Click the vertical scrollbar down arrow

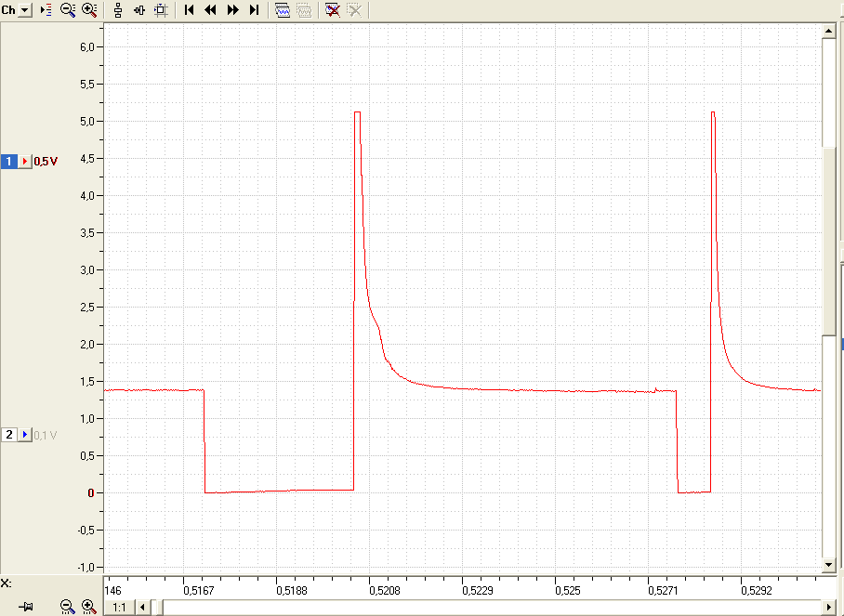(828, 565)
